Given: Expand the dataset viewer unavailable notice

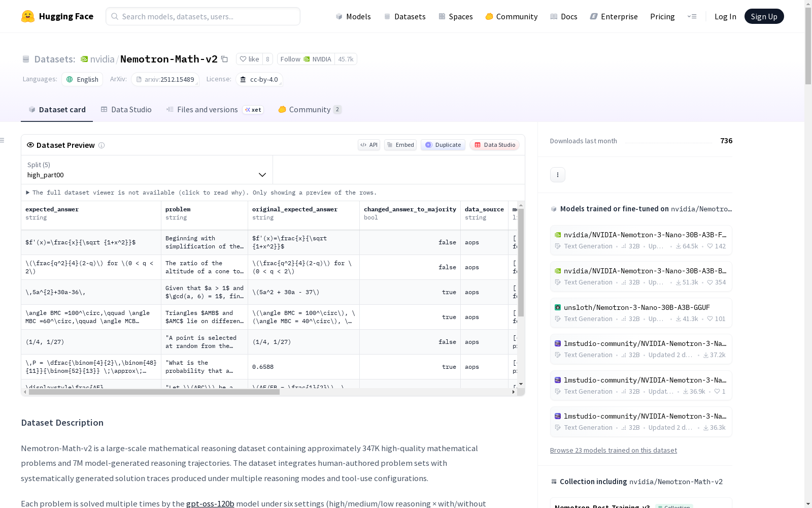Looking at the screenshot, I should pyautogui.click(x=201, y=193).
